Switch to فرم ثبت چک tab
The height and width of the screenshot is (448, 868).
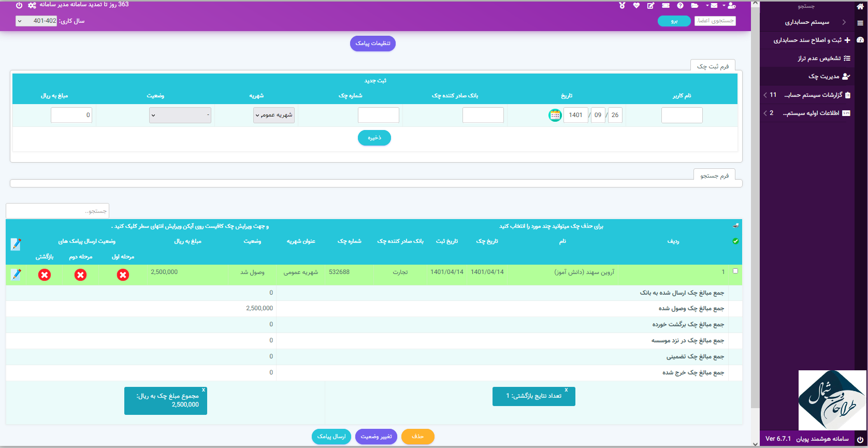[713, 66]
